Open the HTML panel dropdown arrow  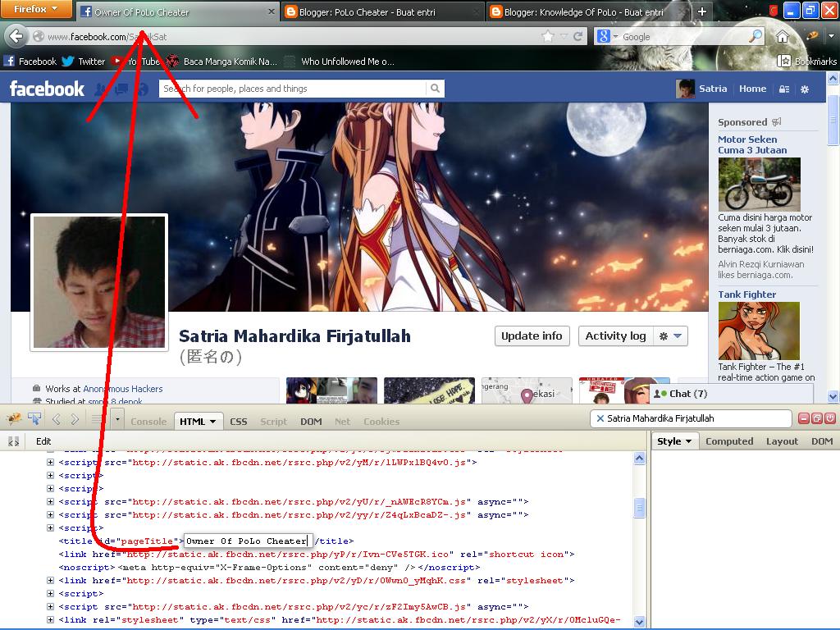[x=213, y=422]
